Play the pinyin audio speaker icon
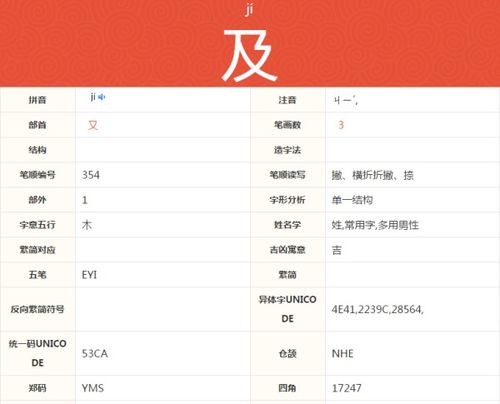 click(x=102, y=97)
